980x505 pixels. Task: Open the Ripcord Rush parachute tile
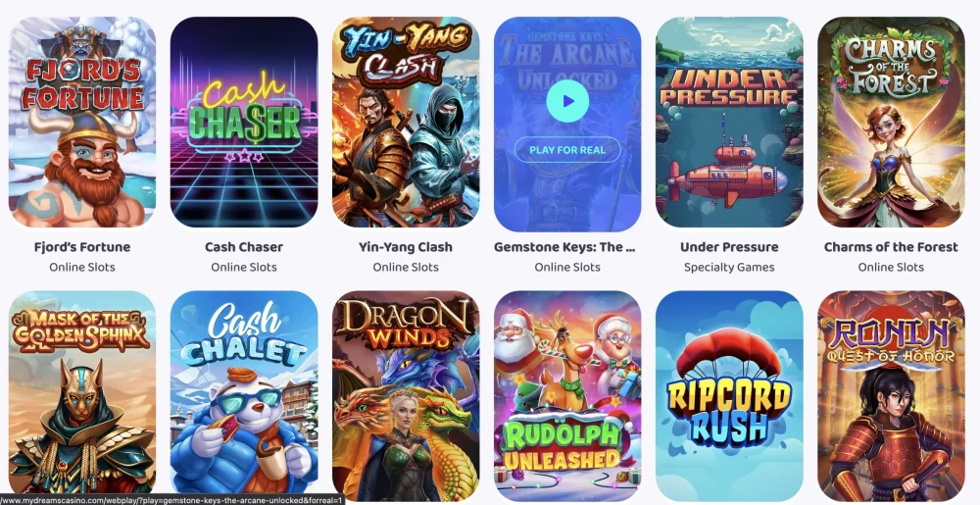point(729,396)
